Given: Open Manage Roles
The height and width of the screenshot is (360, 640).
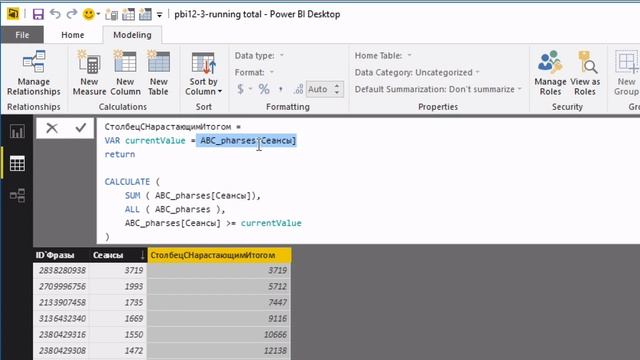Looking at the screenshot, I should click(x=550, y=73).
